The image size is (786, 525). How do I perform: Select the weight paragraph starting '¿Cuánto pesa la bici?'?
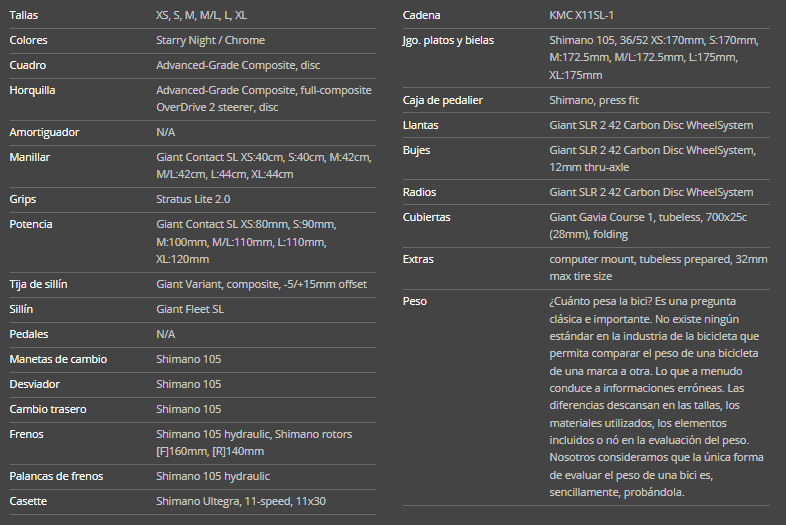point(657,397)
